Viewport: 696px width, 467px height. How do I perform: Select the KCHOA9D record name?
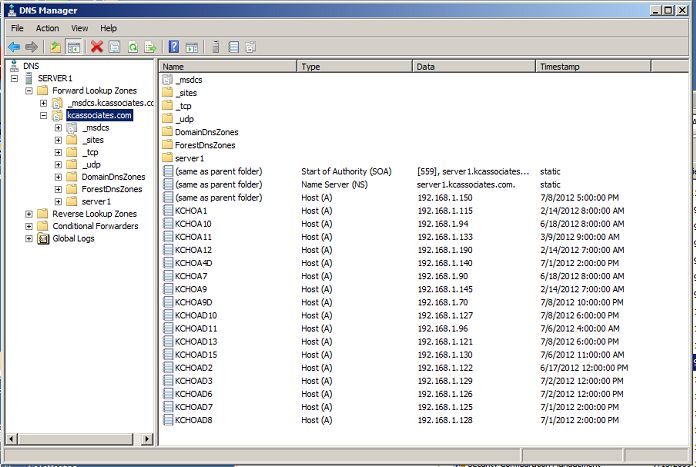[x=194, y=302]
